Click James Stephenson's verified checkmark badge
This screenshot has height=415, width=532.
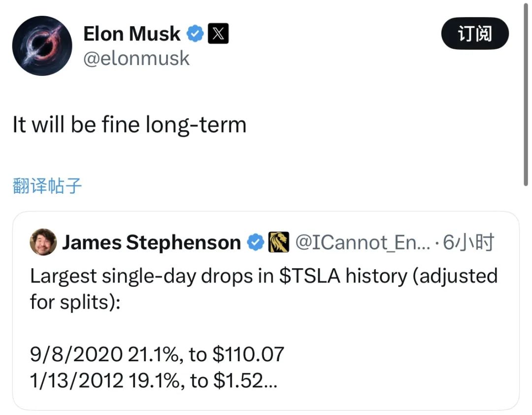click(x=255, y=242)
